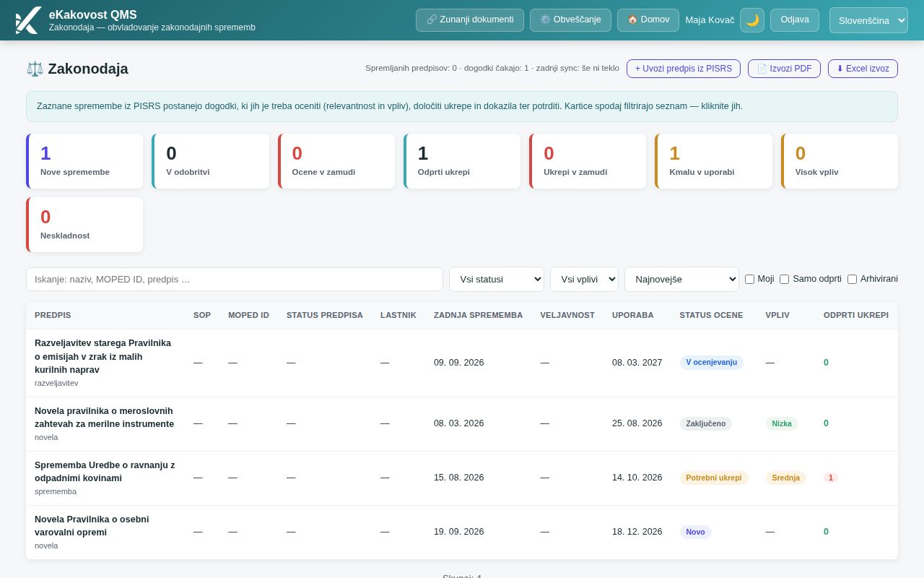Enable the Arhivirani checkbox
Image resolution: width=924 pixels, height=578 pixels.
point(852,279)
